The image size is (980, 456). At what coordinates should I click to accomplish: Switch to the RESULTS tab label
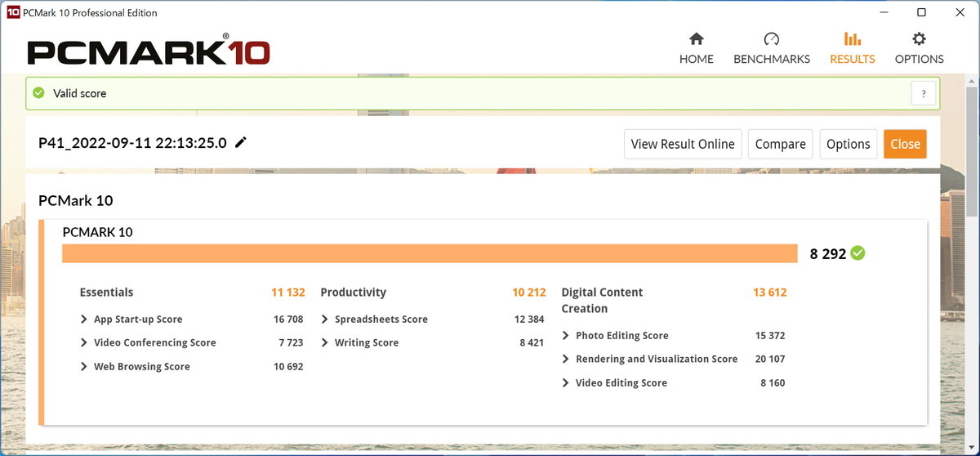coord(853,59)
